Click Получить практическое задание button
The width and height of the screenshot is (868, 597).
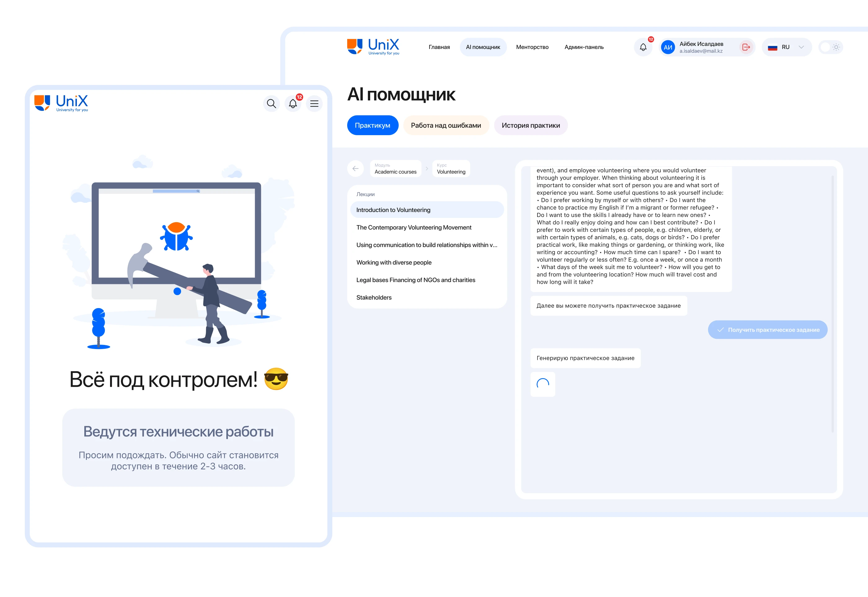(767, 329)
